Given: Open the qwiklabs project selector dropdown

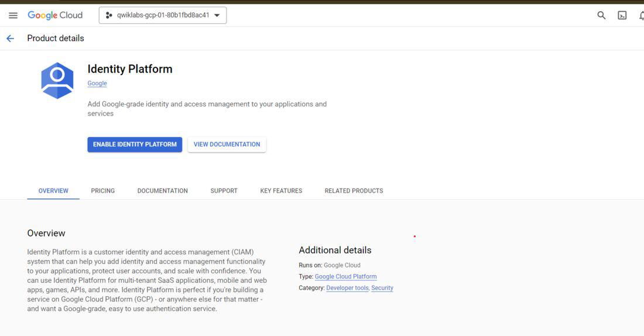Looking at the screenshot, I should click(x=163, y=16).
